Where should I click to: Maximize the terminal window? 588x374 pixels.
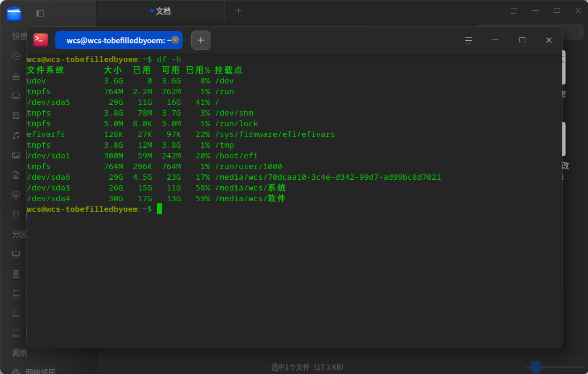pyautogui.click(x=522, y=40)
